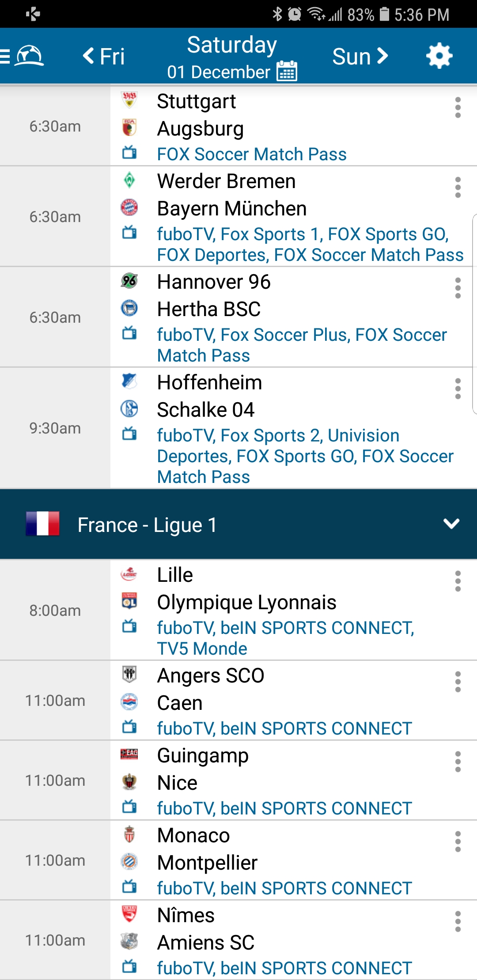Tap the Olympique Lyonnais team crest
The image size is (477, 980).
129,601
